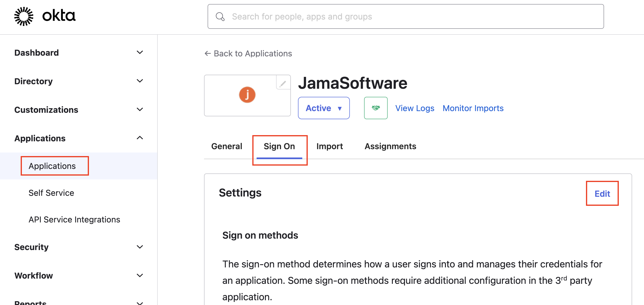Click the green handshake provisioning icon
Viewport: 644px width, 305px height.
pos(376,108)
